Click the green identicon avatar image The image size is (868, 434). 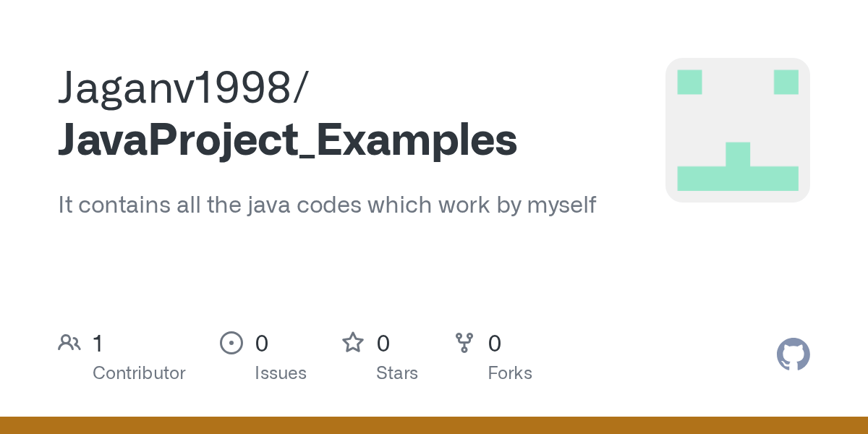737,130
